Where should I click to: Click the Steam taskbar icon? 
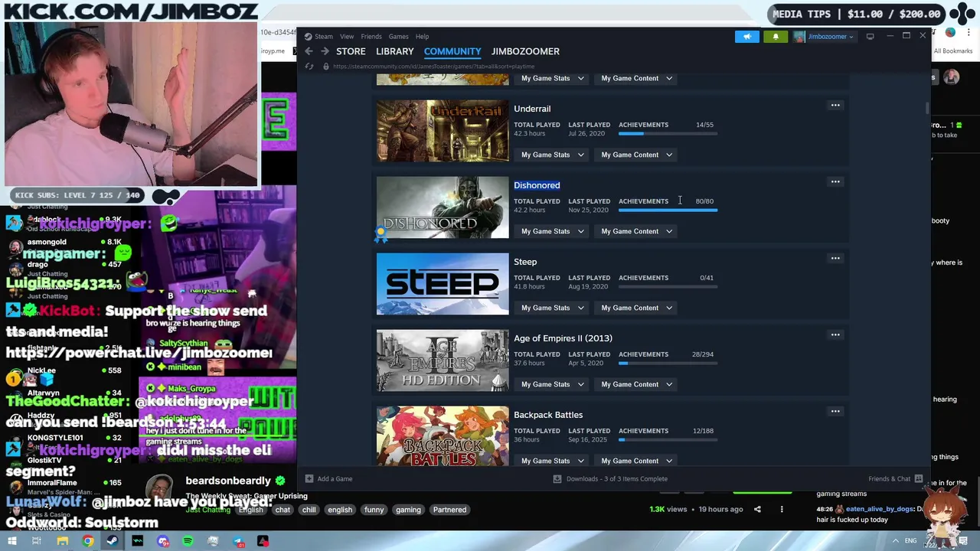[112, 541]
